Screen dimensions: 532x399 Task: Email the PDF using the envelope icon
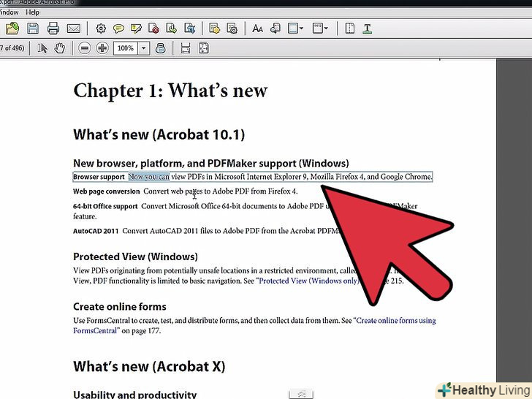pyautogui.click(x=73, y=28)
